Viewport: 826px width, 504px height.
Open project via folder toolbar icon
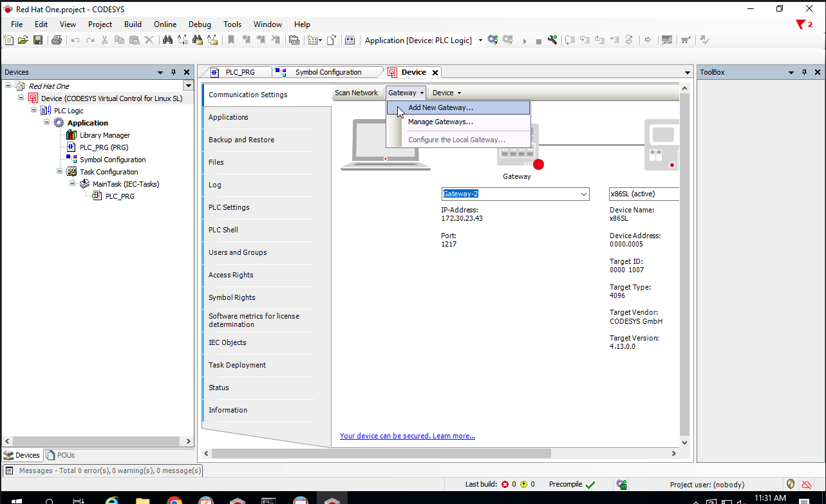tap(23, 40)
